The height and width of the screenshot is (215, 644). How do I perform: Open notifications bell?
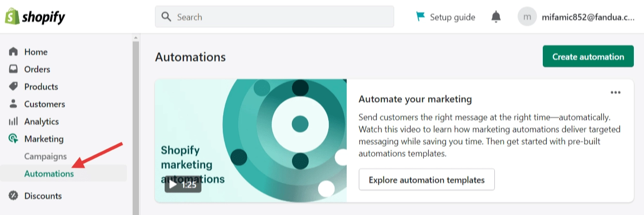(496, 17)
